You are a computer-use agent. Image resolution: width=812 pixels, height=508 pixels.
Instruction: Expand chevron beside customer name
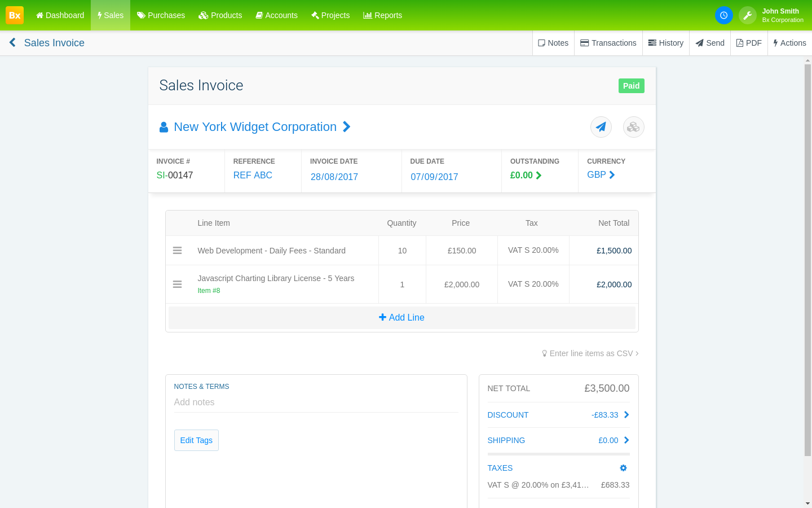(347, 127)
